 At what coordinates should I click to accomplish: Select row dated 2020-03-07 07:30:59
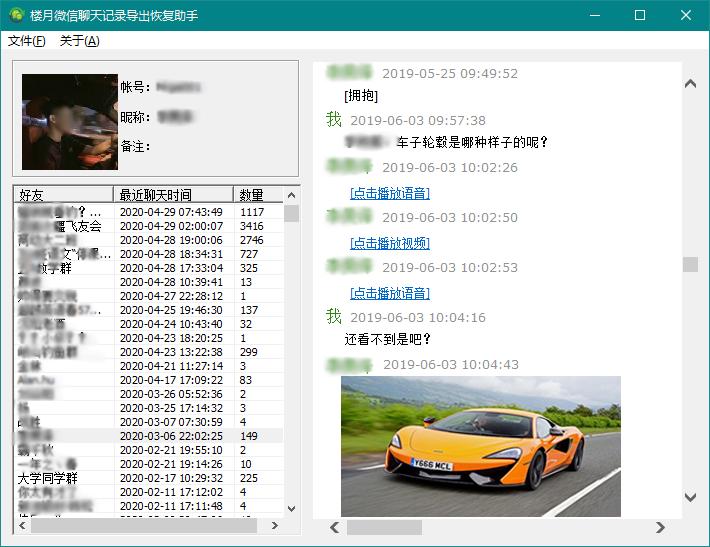(x=149, y=422)
